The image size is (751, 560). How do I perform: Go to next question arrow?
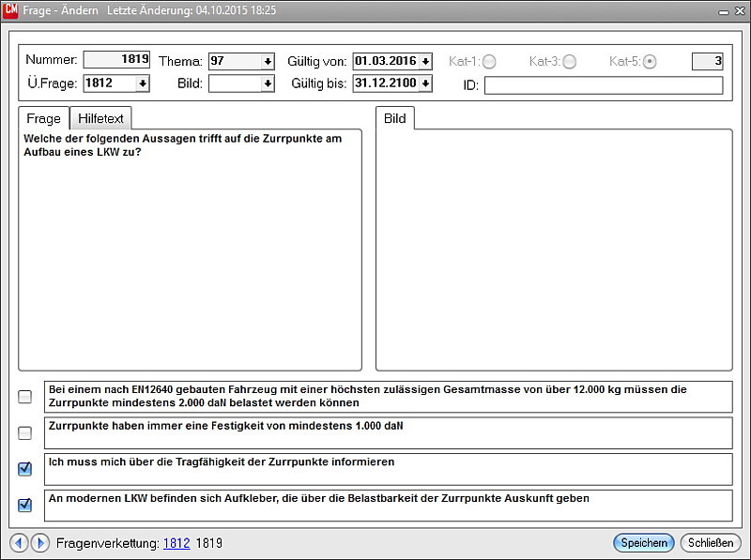pos(40,543)
